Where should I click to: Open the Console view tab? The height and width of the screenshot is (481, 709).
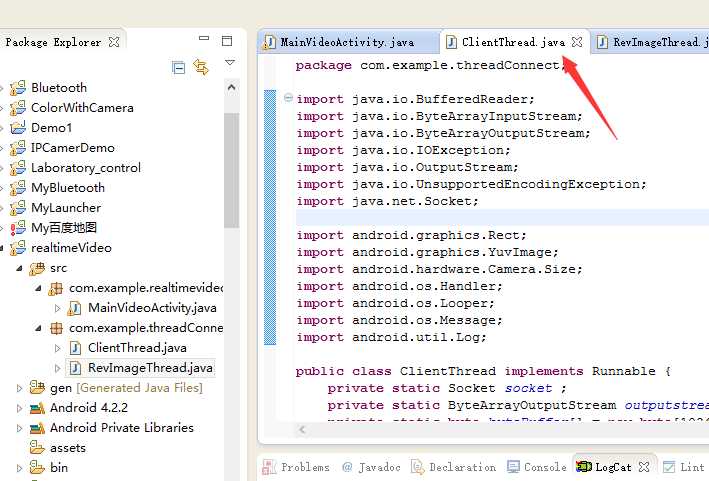click(537, 467)
